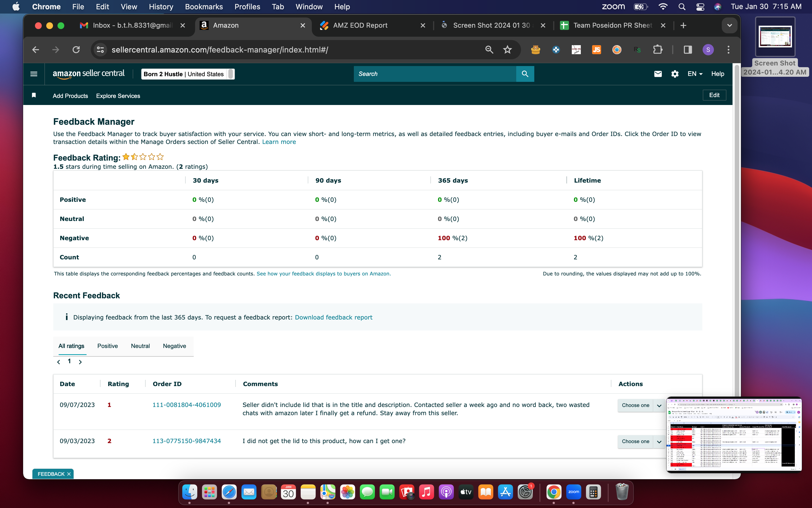The height and width of the screenshot is (508, 812).
Task: Click the LOG IN extension icon
Action: (576, 50)
